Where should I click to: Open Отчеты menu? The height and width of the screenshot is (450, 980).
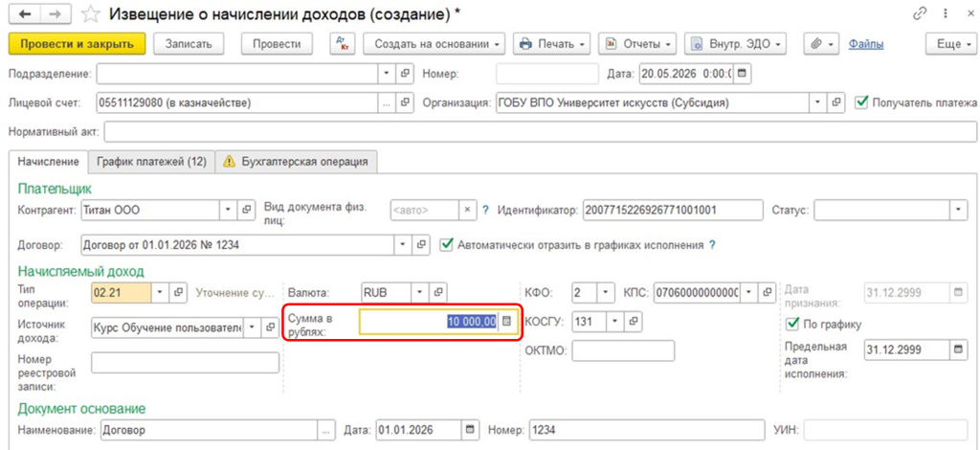pyautogui.click(x=637, y=44)
